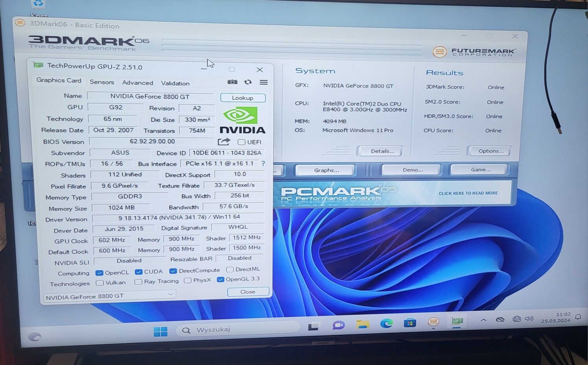Screen dimensions: 588x365
Task: Take GPU-Z screenshot with camera icon
Action: pyautogui.click(x=232, y=82)
